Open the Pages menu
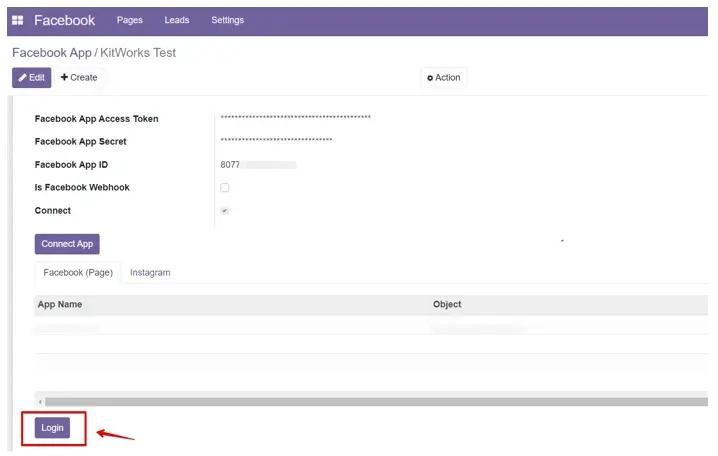The height and width of the screenshot is (456, 718). point(130,20)
